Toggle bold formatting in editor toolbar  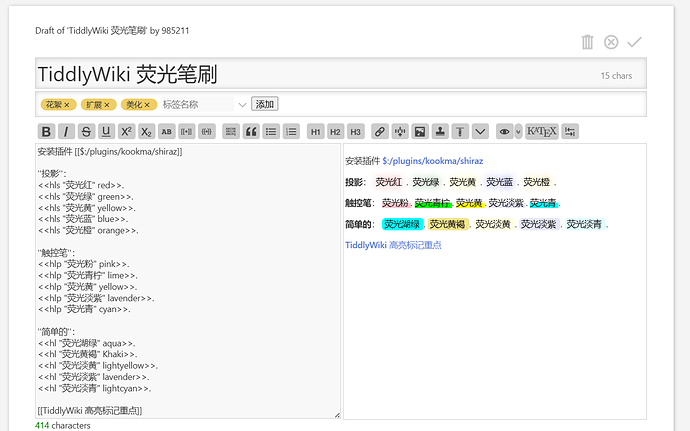[46, 131]
